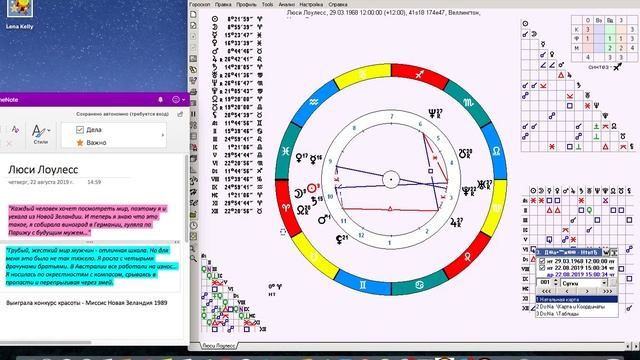Click the fast forward >>> button

(x=608, y=291)
